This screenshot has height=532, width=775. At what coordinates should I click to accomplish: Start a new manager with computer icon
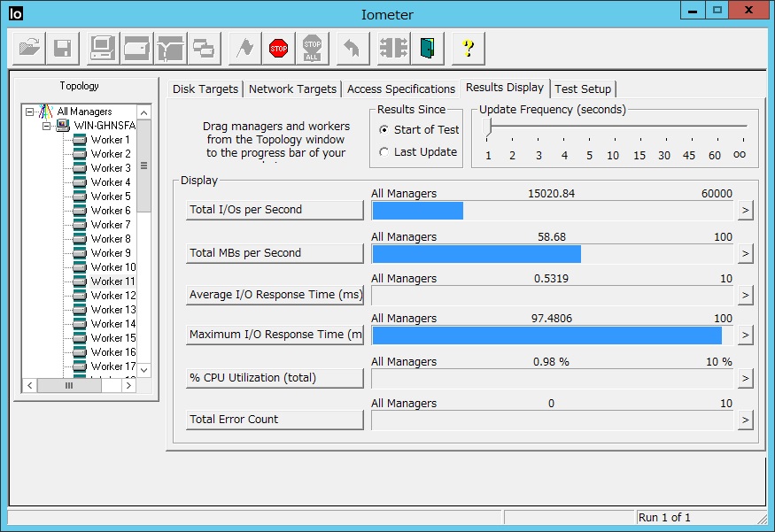[103, 48]
